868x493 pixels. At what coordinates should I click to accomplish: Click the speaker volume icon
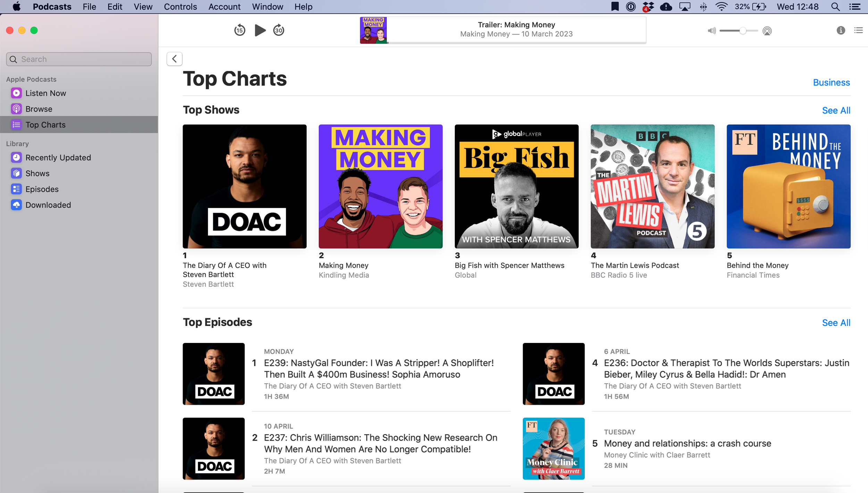(711, 31)
